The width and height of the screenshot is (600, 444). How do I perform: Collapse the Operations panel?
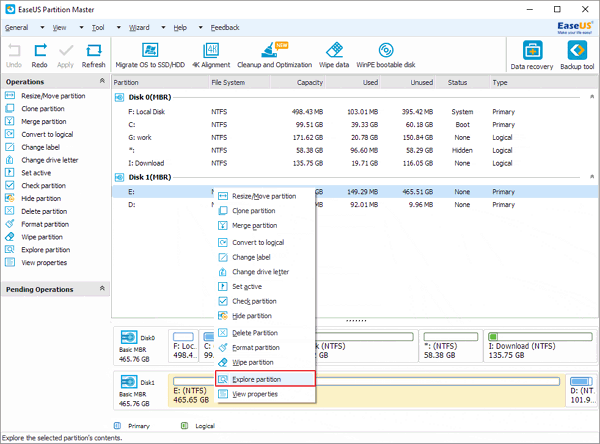[x=102, y=81]
